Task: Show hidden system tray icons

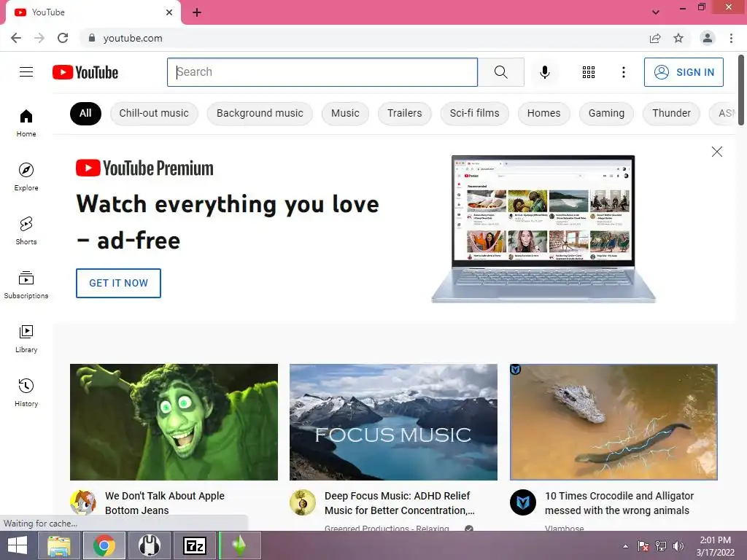Action: point(625,546)
